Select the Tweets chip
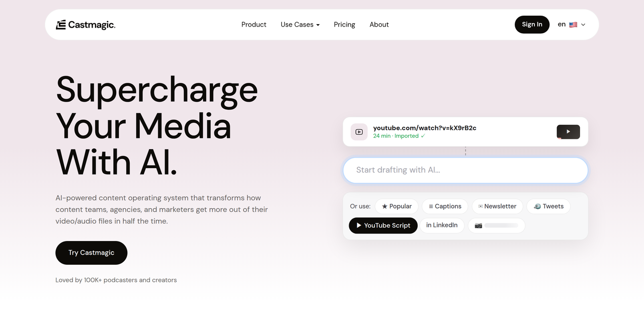This screenshot has height=309, width=644. pyautogui.click(x=548, y=206)
